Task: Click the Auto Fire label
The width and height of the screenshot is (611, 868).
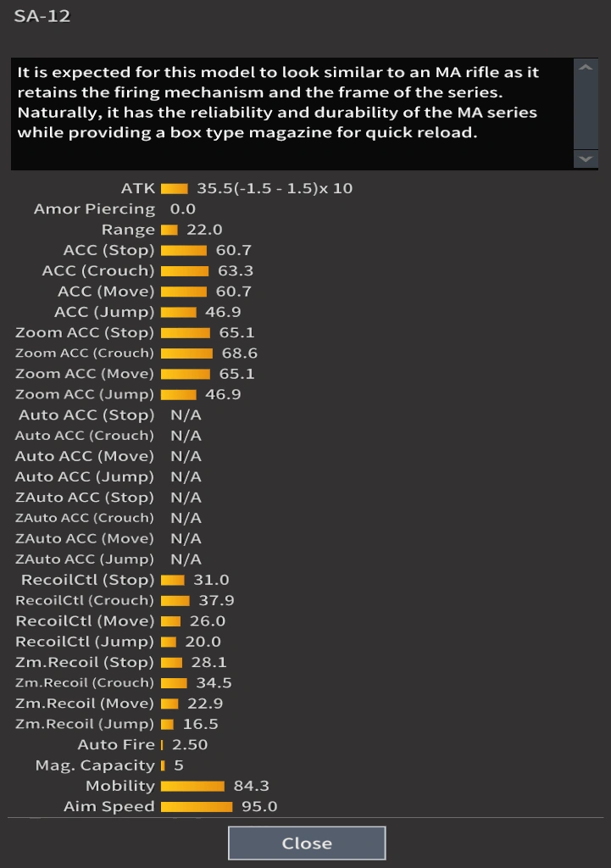Action: [116, 745]
